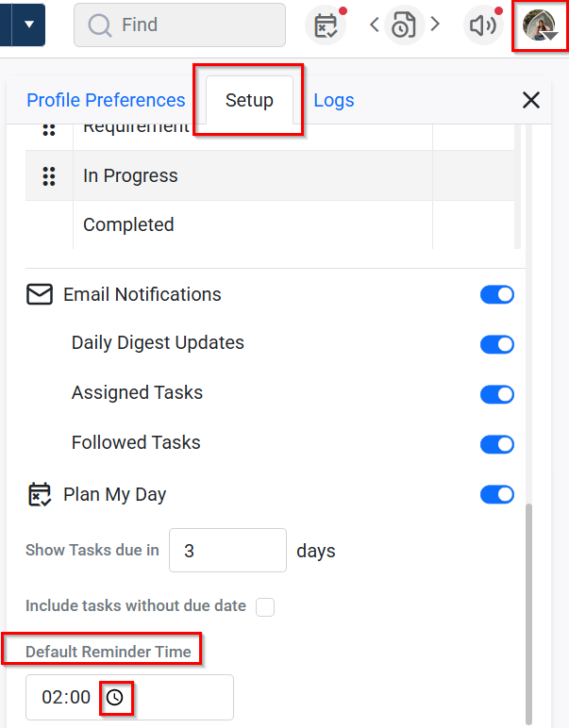Image resolution: width=569 pixels, height=728 pixels.
Task: Close the setup panel
Action: pyautogui.click(x=531, y=100)
